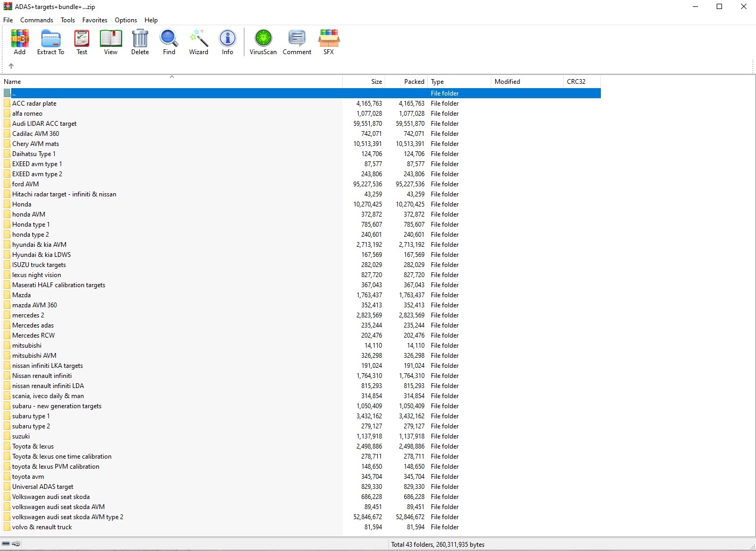Select 'Chery AVM mats' folder
The width and height of the screenshot is (756, 551).
tap(36, 144)
